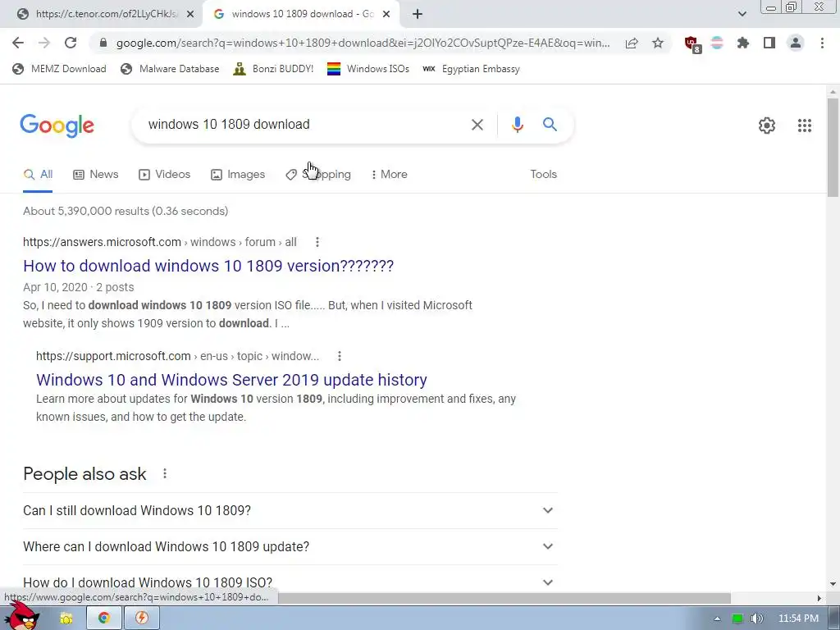Open the uBlock Origin extension

pos(692,44)
